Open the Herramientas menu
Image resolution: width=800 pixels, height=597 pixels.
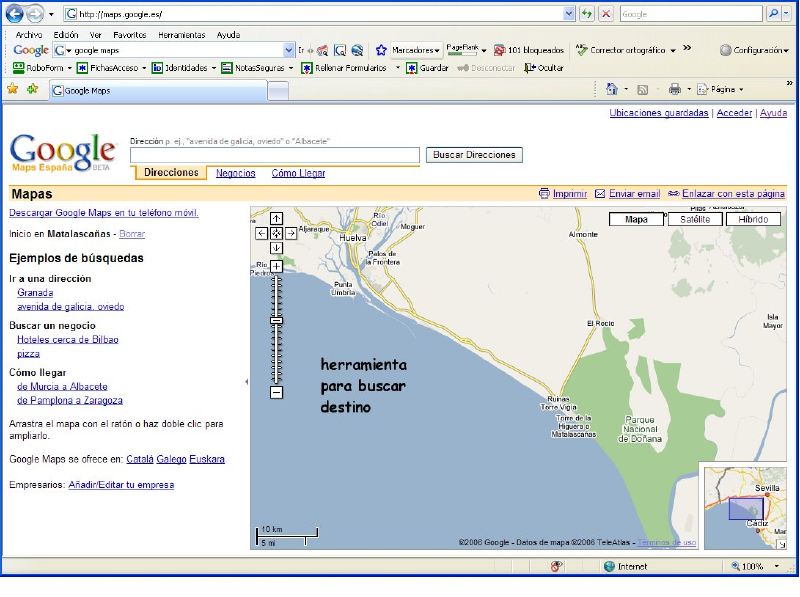click(182, 35)
